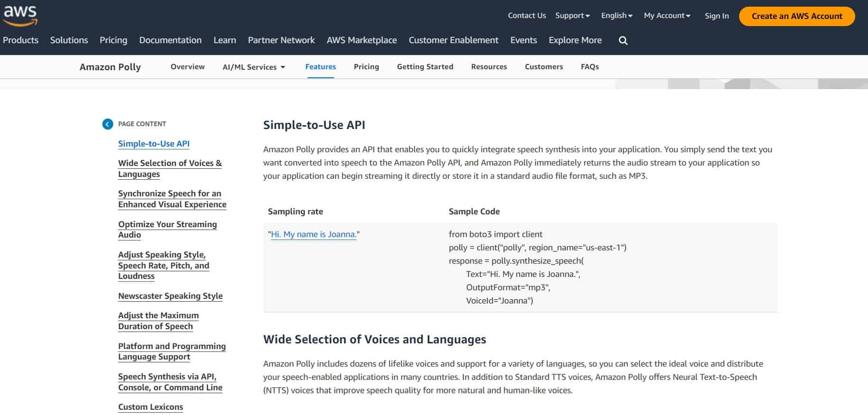Open the Resources tab
868x415 pixels.
click(489, 67)
